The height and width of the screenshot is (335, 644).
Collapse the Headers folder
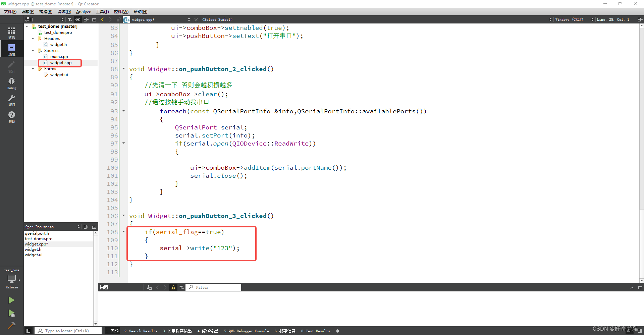coord(33,39)
